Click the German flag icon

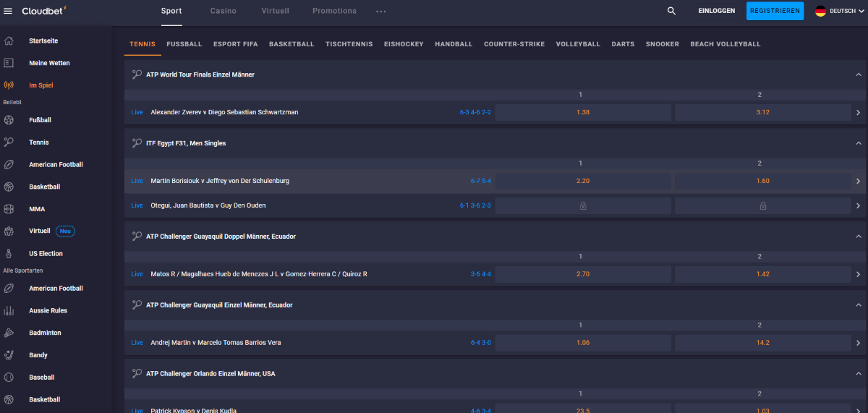tap(820, 11)
